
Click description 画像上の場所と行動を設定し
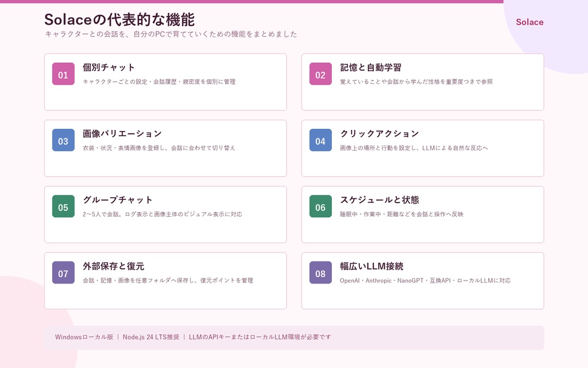click(x=414, y=148)
